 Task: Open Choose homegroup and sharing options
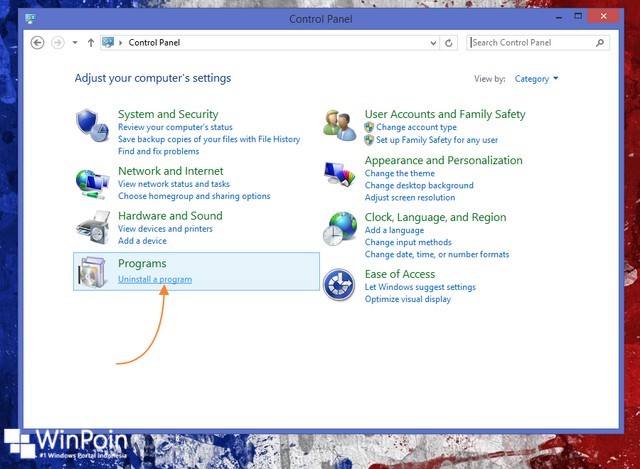point(194,196)
